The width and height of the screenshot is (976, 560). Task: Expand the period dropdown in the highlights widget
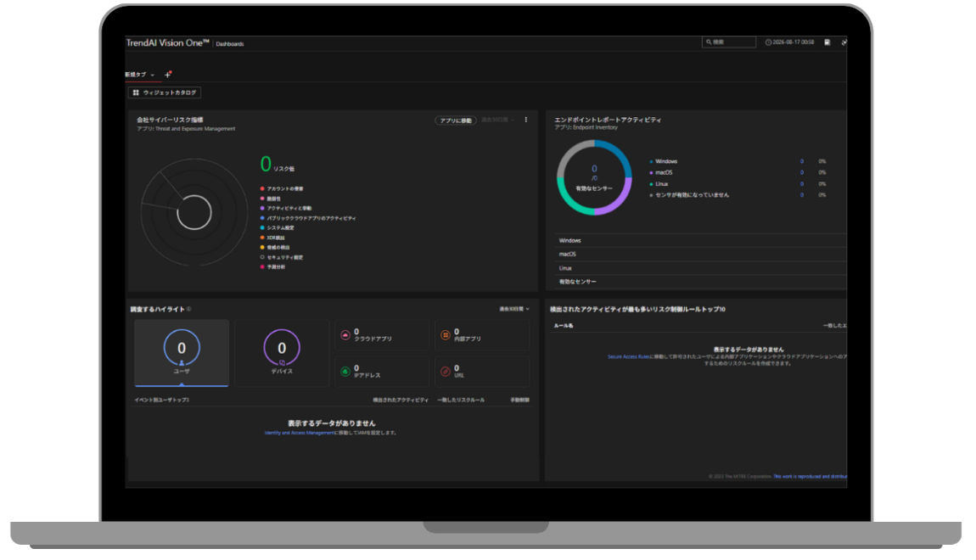point(514,309)
